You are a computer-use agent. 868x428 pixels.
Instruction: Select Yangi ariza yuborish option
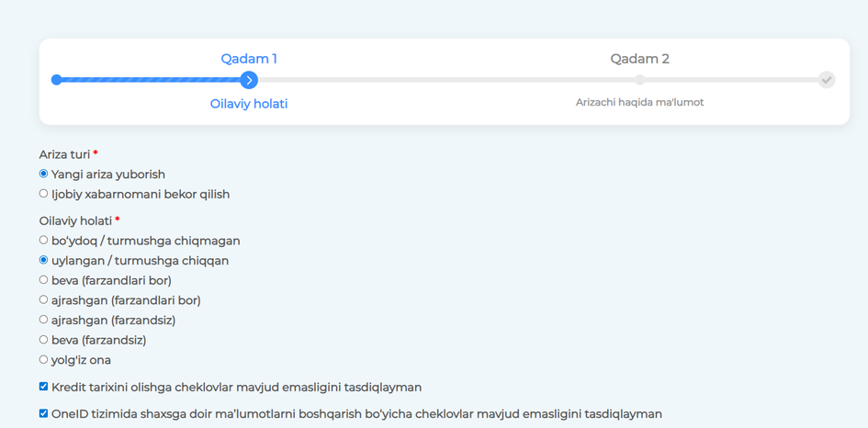tap(43, 174)
